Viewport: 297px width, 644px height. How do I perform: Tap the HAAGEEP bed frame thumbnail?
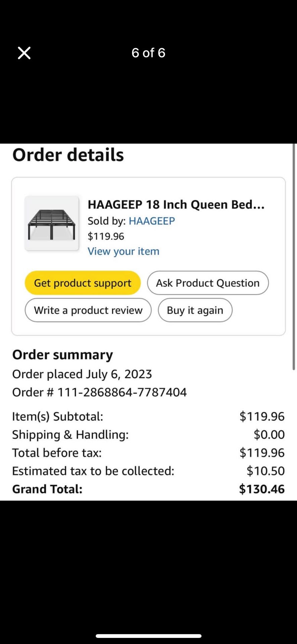[52, 223]
